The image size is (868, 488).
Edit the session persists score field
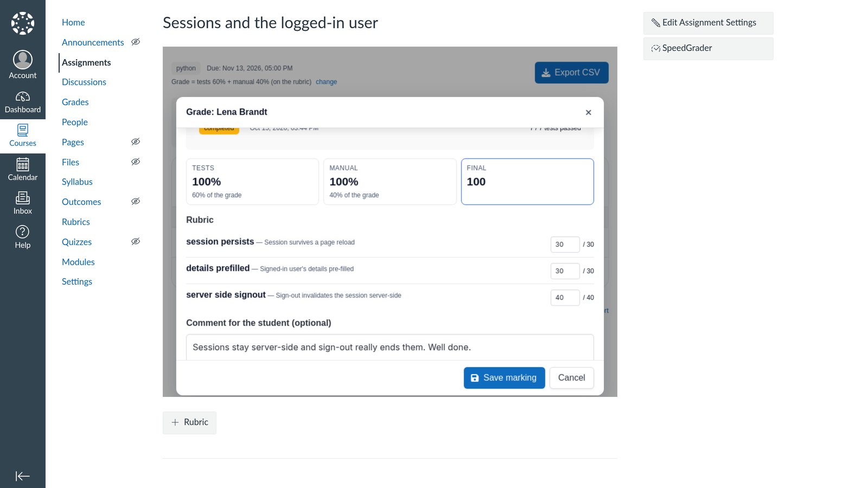coord(565,245)
